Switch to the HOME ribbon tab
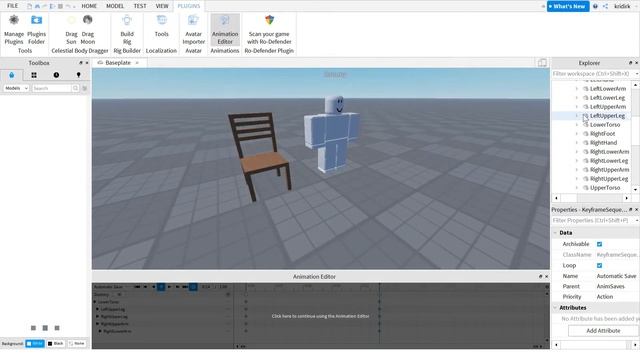This screenshot has height=360, width=640. [x=89, y=6]
